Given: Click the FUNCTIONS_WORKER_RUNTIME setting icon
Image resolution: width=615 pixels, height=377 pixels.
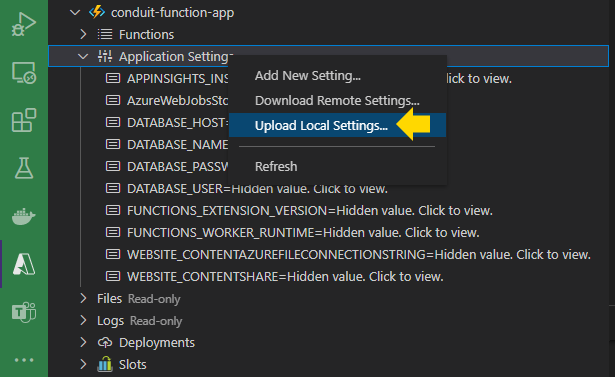Looking at the screenshot, I should [113, 232].
